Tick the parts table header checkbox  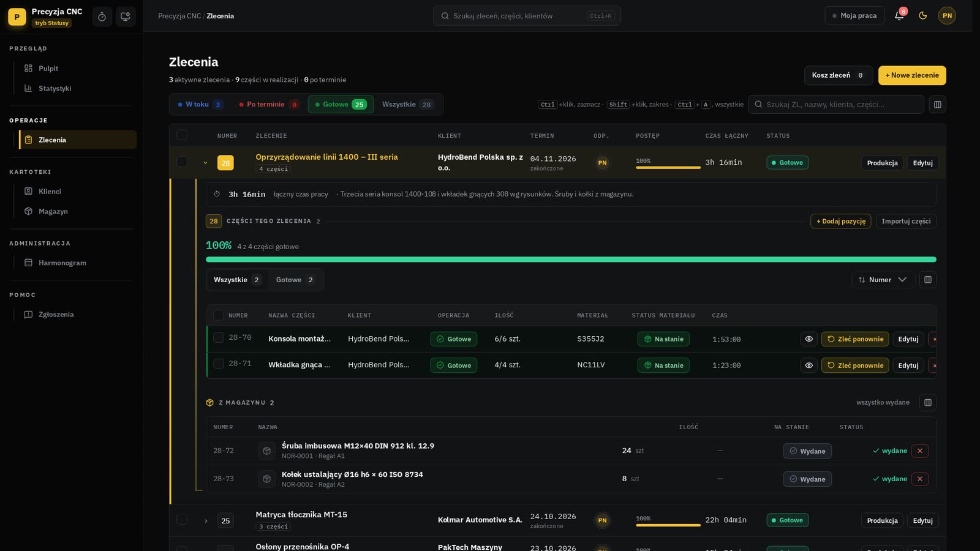pyautogui.click(x=218, y=315)
